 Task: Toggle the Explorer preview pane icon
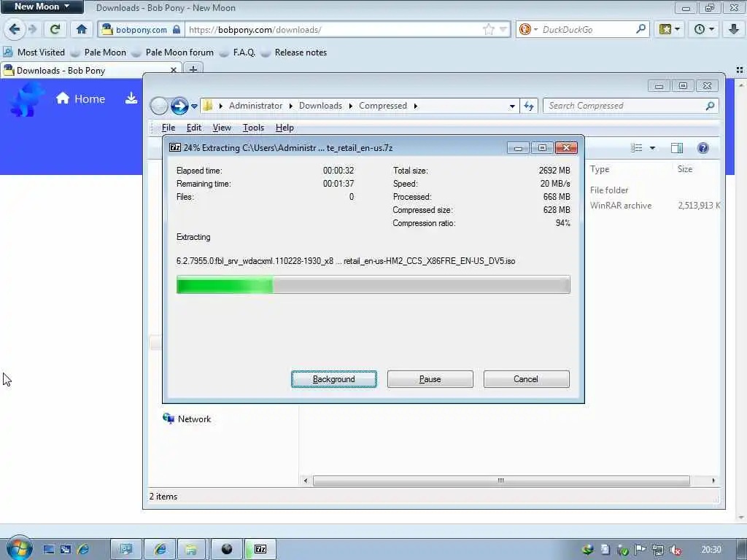[676, 148]
